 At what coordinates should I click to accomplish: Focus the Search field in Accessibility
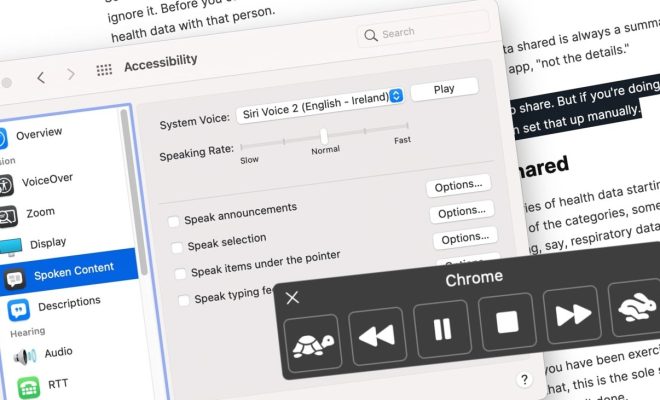point(423,31)
